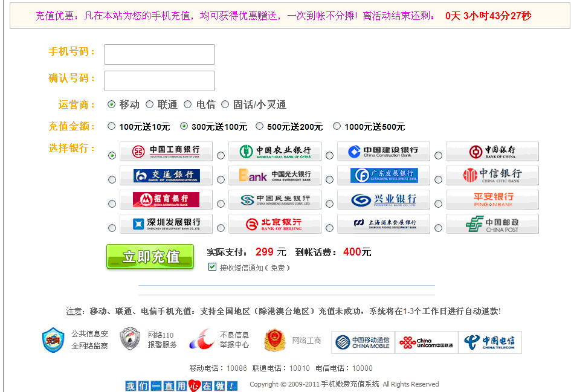Screen dimensions: 574x392
Task: Click the 北京银行 bank logo
Action: pos(274,223)
